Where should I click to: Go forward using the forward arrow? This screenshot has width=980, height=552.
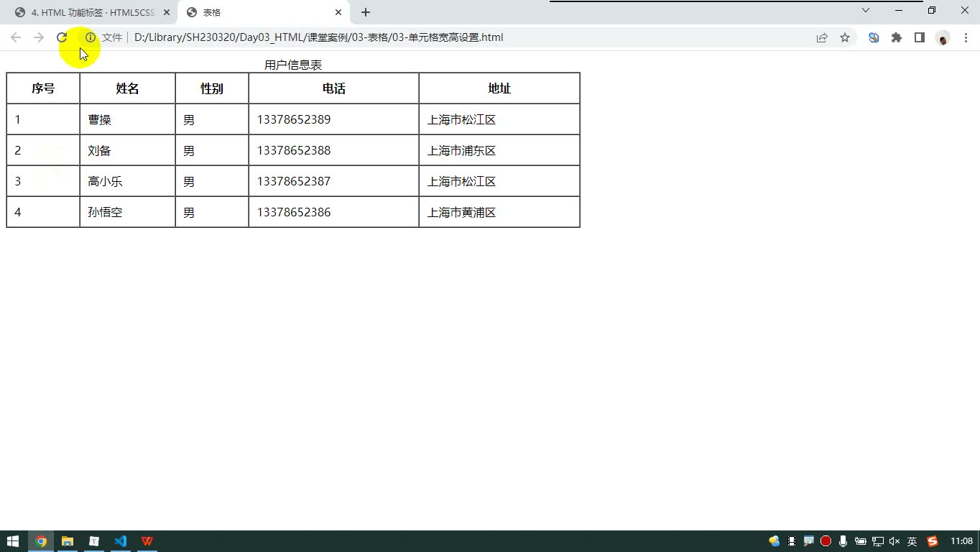[x=39, y=37]
